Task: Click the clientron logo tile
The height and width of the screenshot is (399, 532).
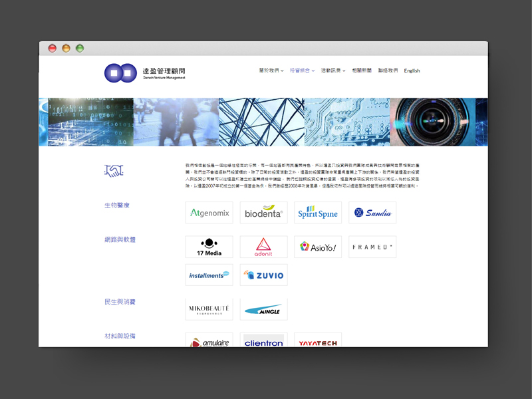Action: 263,340
